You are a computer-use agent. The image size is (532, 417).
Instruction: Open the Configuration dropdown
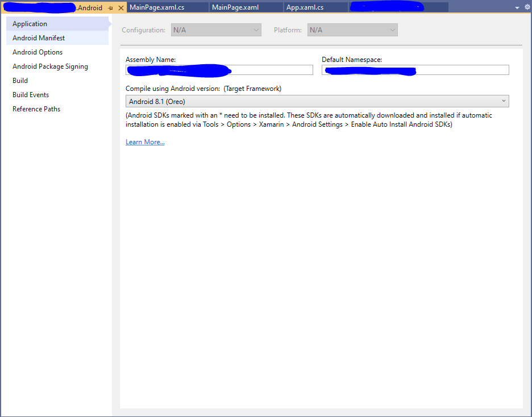216,30
